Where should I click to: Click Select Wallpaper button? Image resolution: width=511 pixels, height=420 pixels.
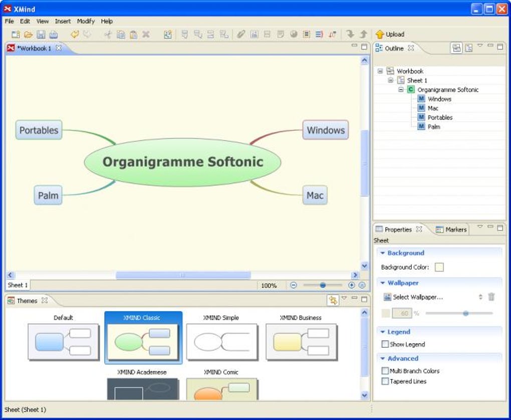413,297
